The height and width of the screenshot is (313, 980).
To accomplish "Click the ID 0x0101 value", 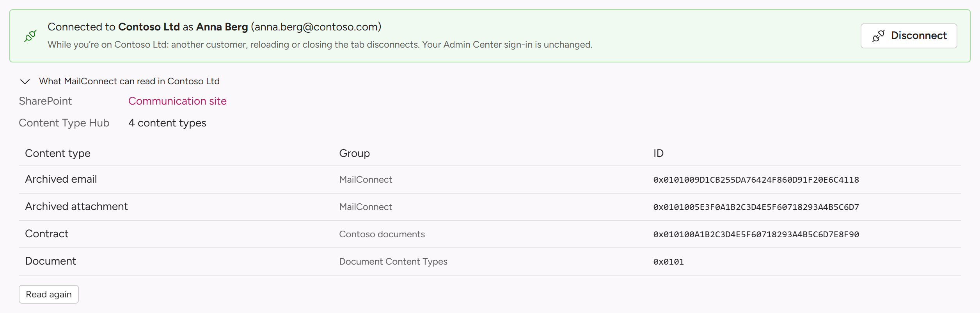I will [x=669, y=262].
